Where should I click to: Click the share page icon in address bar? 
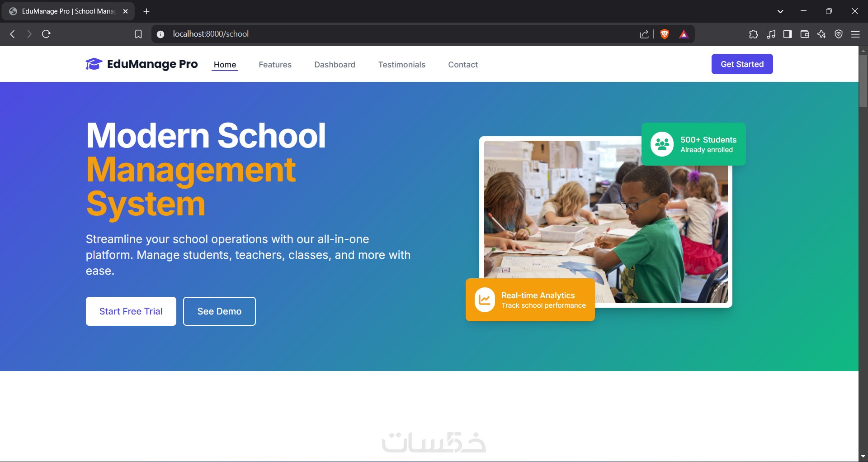644,34
